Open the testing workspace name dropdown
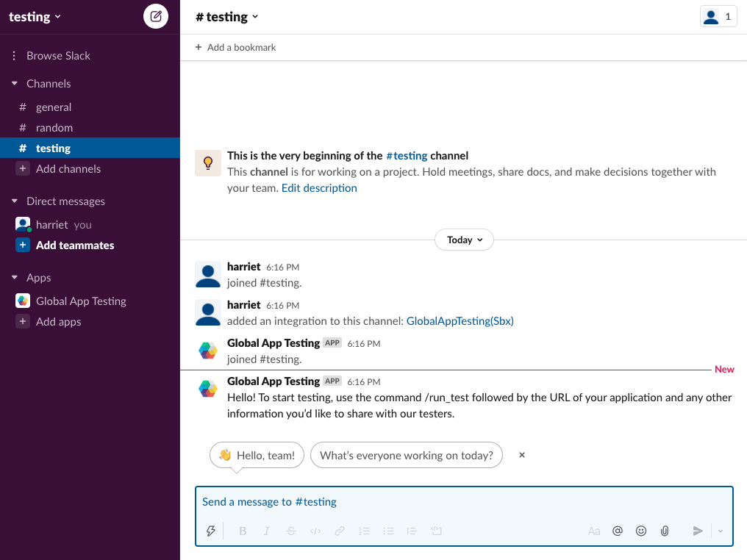The image size is (747, 560). (x=35, y=17)
